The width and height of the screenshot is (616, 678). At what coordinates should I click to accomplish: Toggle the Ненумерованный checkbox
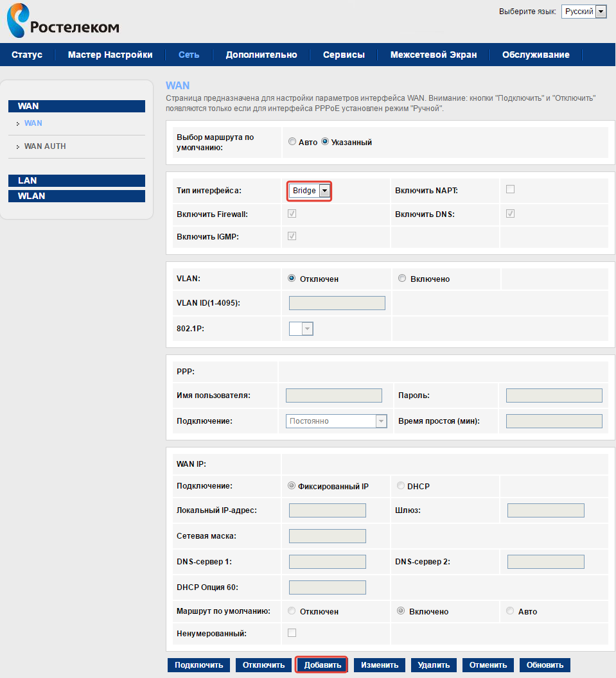point(292,633)
